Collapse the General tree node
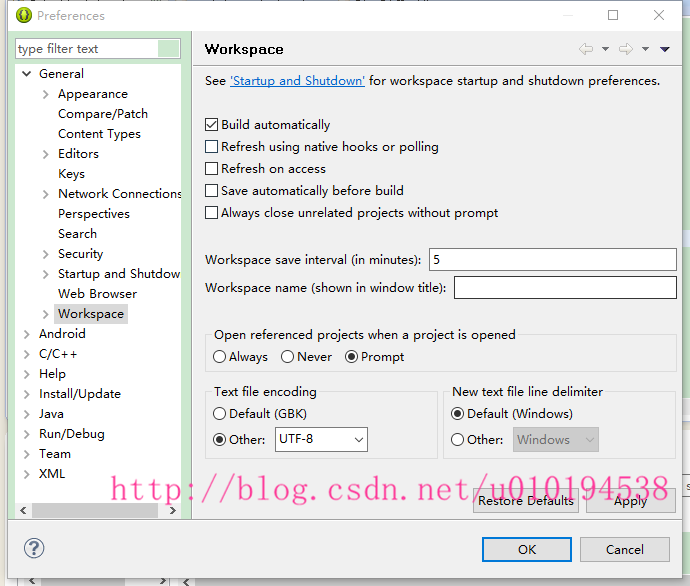Image resolution: width=690 pixels, height=586 pixels. click(x=27, y=74)
